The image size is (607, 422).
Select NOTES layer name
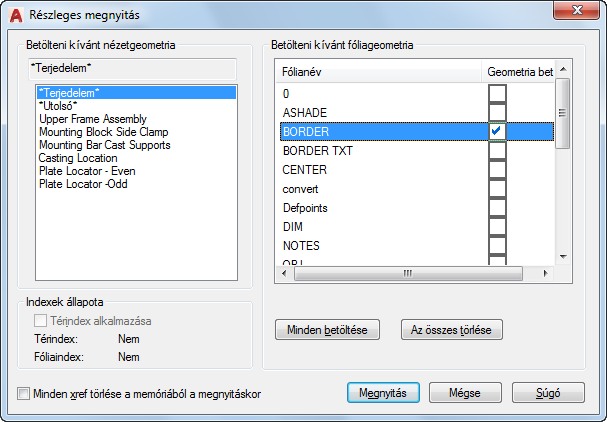[301, 246]
